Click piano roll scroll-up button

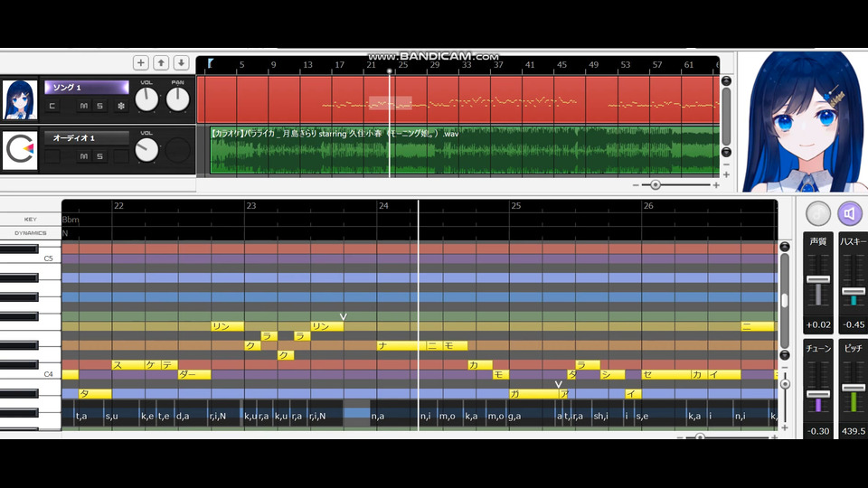785,246
